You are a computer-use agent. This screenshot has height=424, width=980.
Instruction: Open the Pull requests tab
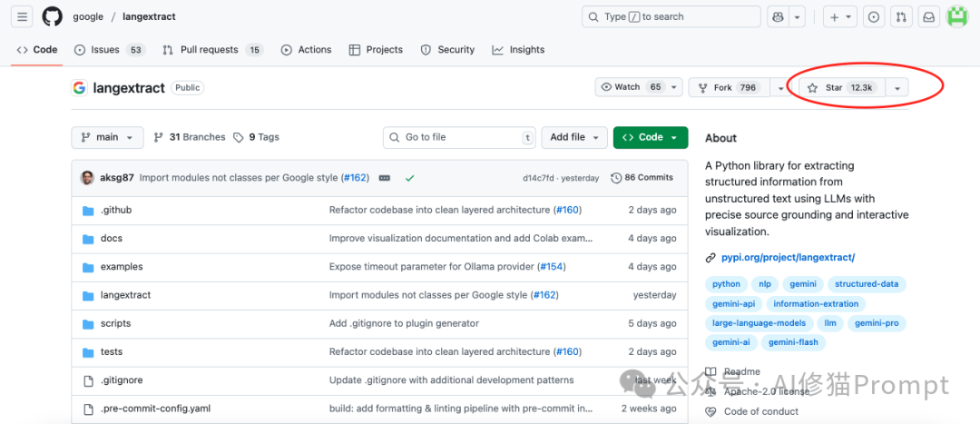click(212, 49)
